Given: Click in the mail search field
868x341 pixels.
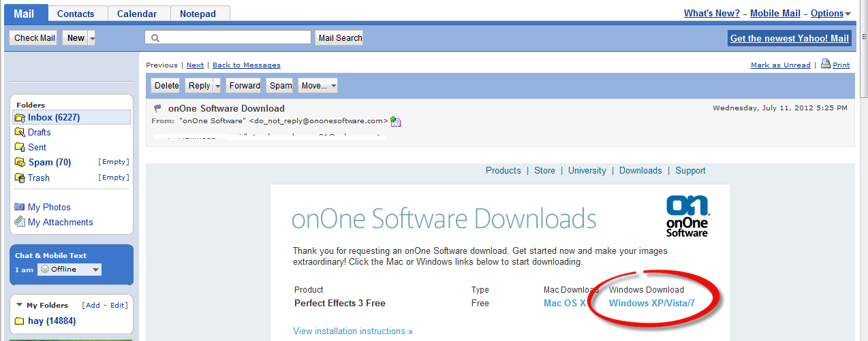Looking at the screenshot, I should pyautogui.click(x=228, y=38).
